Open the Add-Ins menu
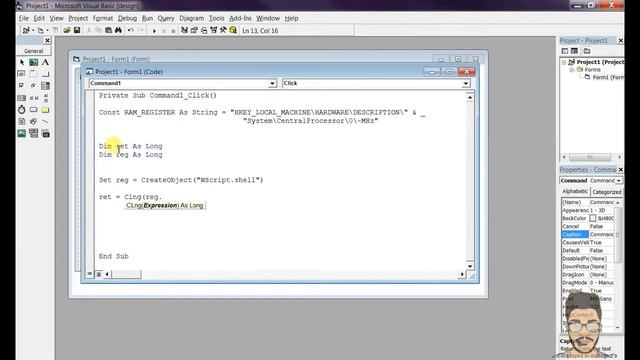 coord(240,18)
